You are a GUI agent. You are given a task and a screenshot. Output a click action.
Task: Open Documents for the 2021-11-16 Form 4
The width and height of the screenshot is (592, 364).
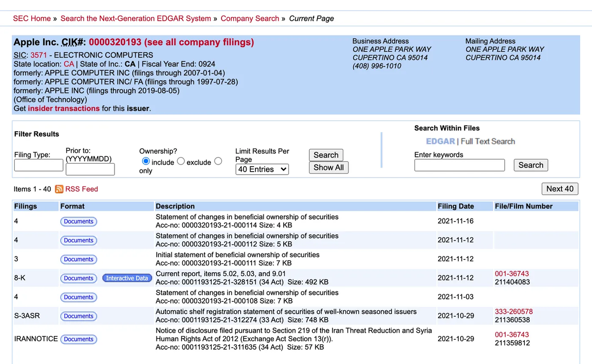point(78,221)
